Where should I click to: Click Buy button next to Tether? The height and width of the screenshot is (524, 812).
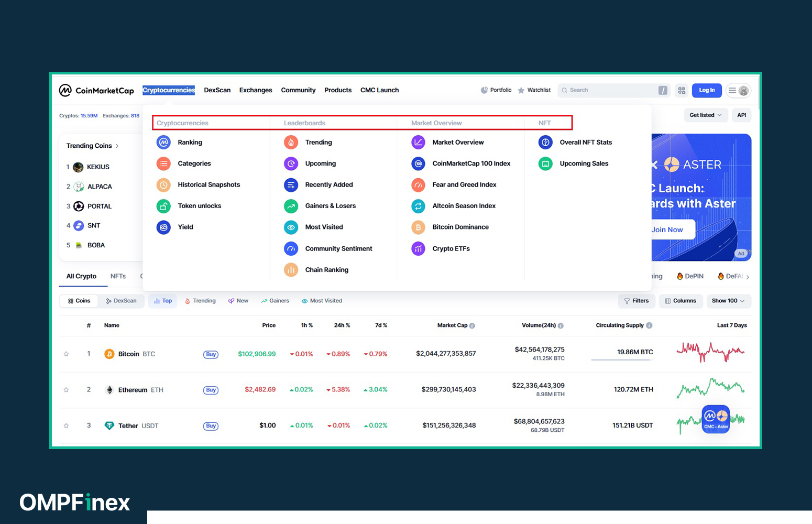pyautogui.click(x=211, y=426)
